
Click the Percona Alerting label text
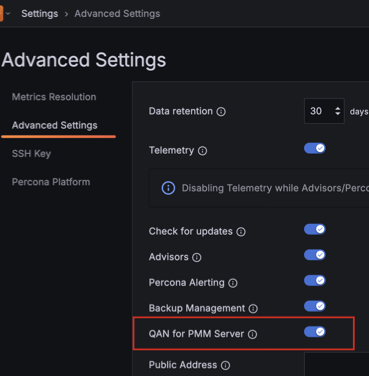pos(187,283)
